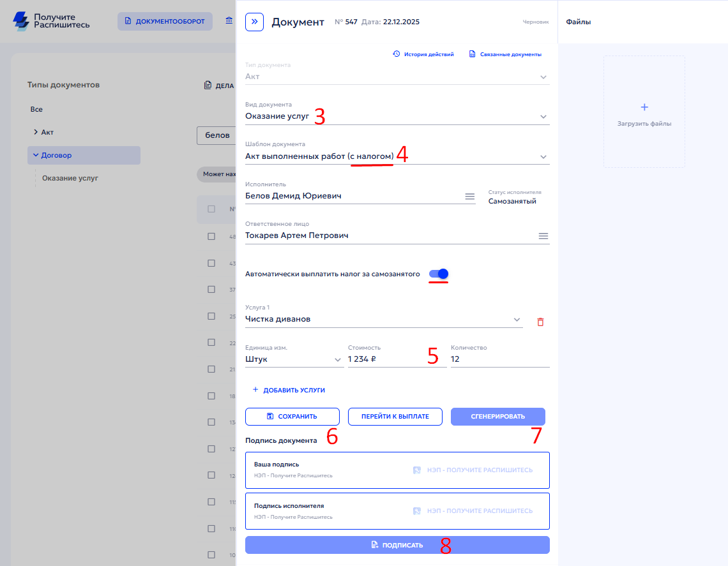Expand the 'Вид документа' dropdown
Image resolution: width=728 pixels, height=566 pixels.
543,117
